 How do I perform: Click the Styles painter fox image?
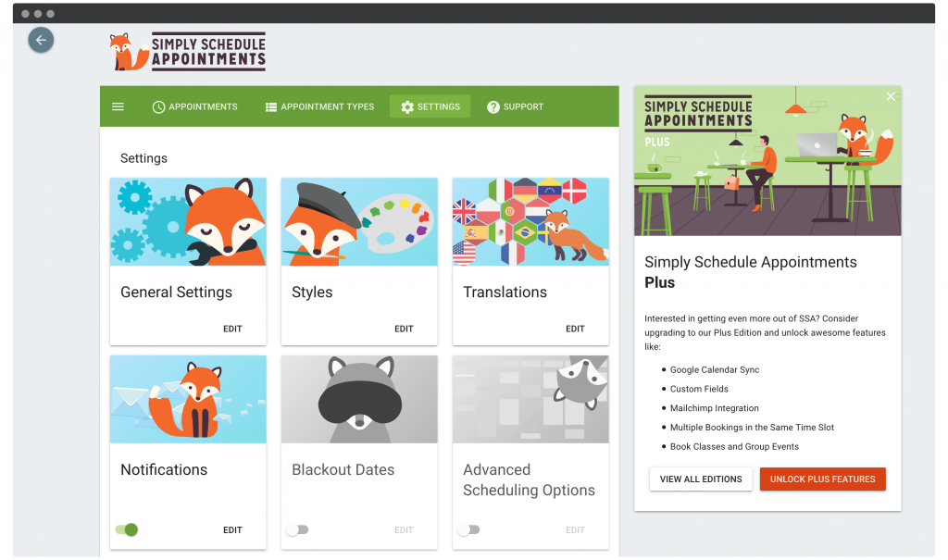(359, 221)
